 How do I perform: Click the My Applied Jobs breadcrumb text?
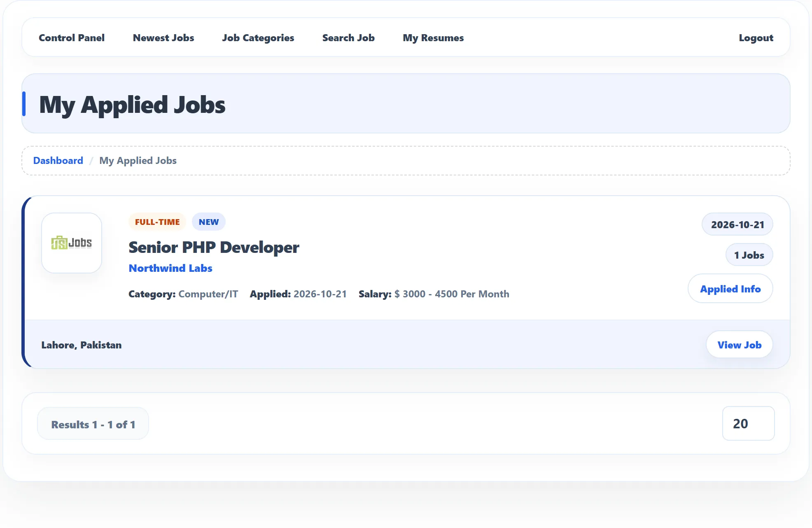138,161
